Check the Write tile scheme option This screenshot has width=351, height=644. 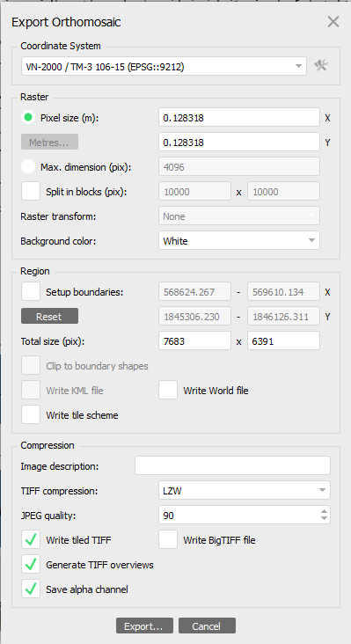(31, 415)
